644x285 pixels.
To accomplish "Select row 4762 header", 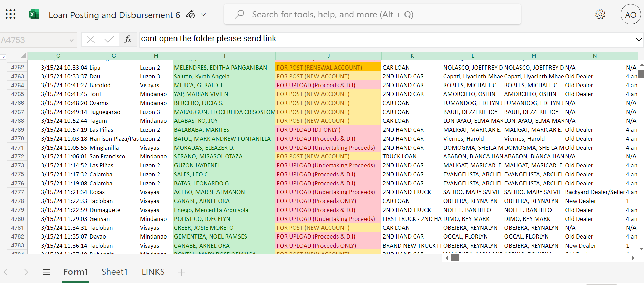I will point(17,68).
